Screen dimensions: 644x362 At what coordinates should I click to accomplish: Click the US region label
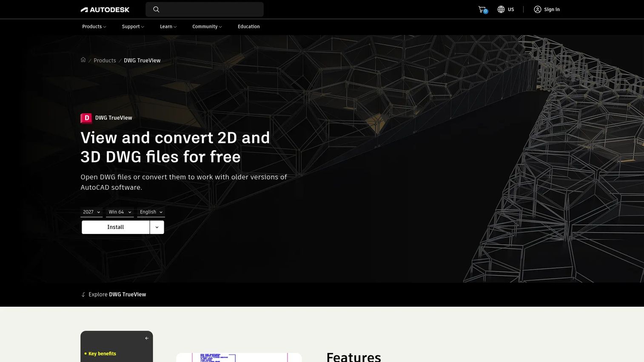point(511,9)
